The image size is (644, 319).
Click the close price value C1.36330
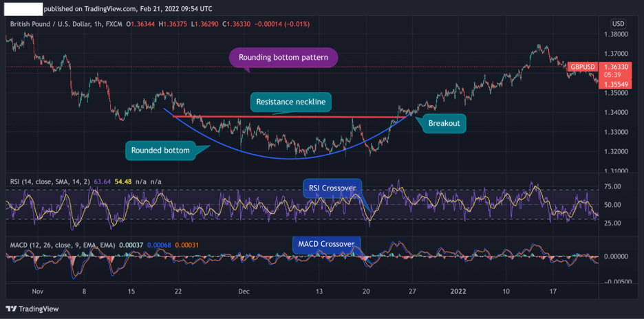pyautogui.click(x=238, y=25)
